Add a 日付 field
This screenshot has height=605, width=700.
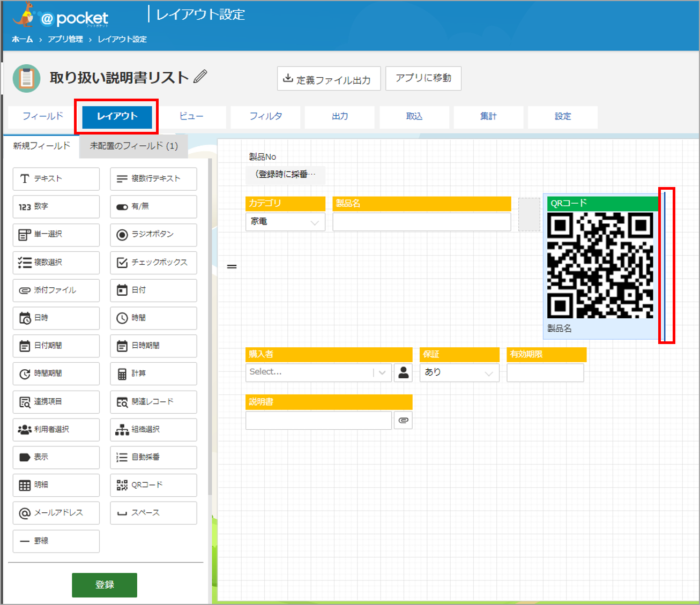tap(154, 290)
